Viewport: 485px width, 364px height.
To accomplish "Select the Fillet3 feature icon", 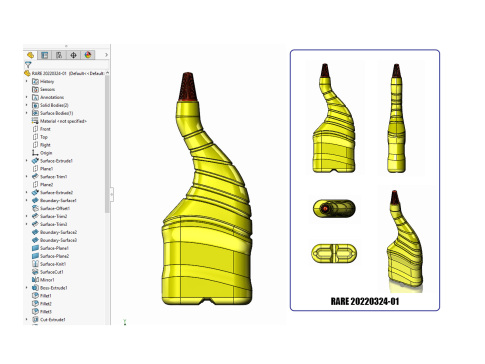I will click(35, 311).
